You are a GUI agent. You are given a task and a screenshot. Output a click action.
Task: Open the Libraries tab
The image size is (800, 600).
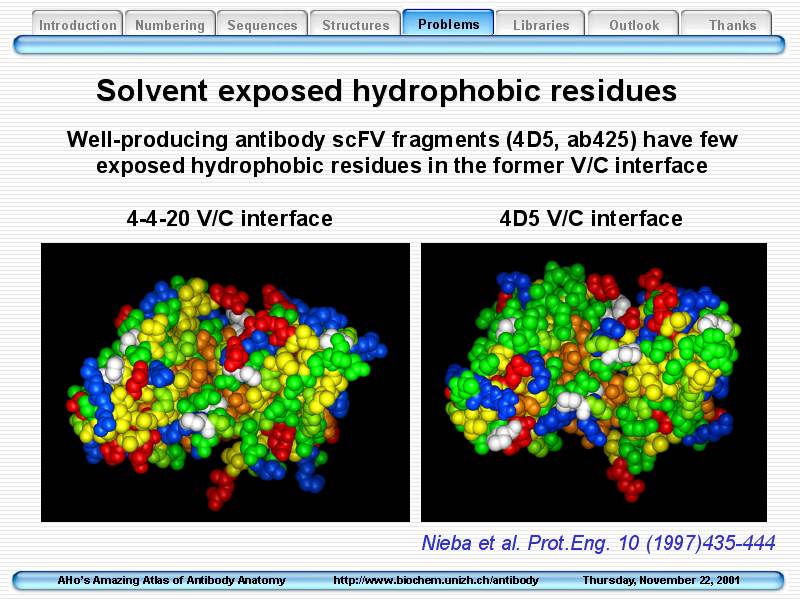[541, 25]
